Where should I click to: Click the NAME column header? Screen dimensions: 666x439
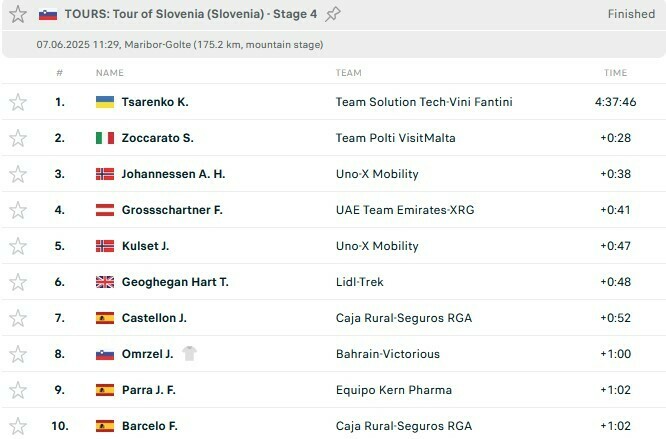pos(110,73)
